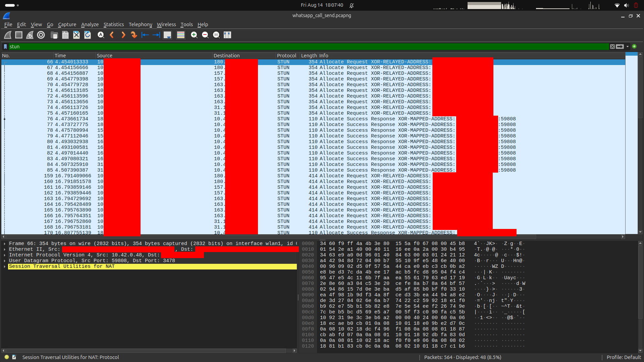Jump to the last packet icon
644x362 pixels.
point(156,35)
